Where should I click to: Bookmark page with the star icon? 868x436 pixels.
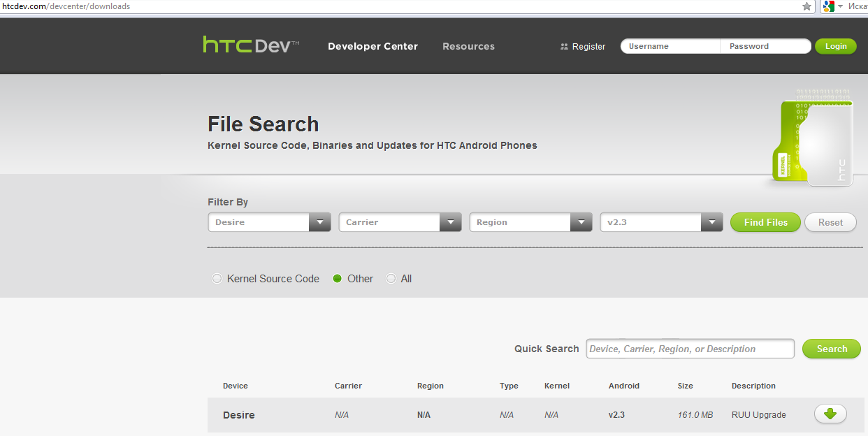[807, 6]
